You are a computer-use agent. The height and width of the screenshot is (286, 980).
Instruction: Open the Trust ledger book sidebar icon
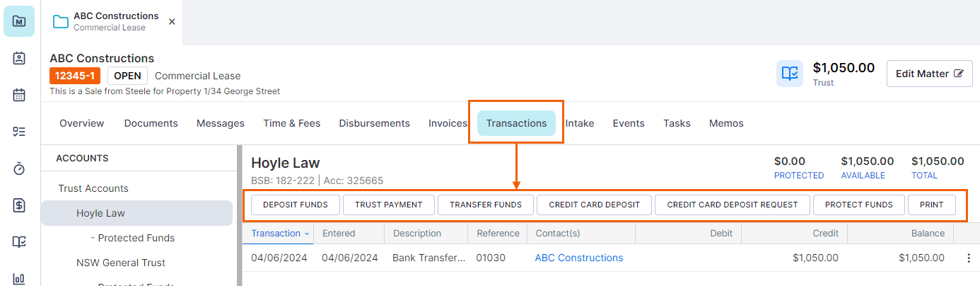19,242
